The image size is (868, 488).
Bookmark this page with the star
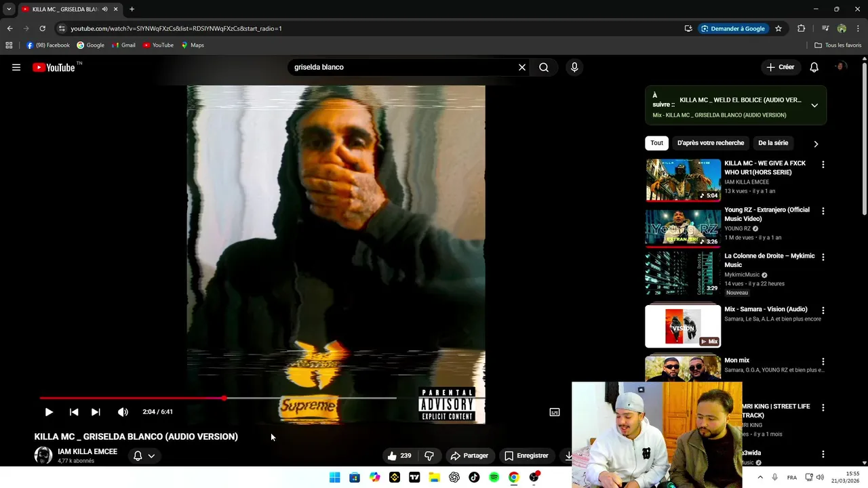pos(778,28)
